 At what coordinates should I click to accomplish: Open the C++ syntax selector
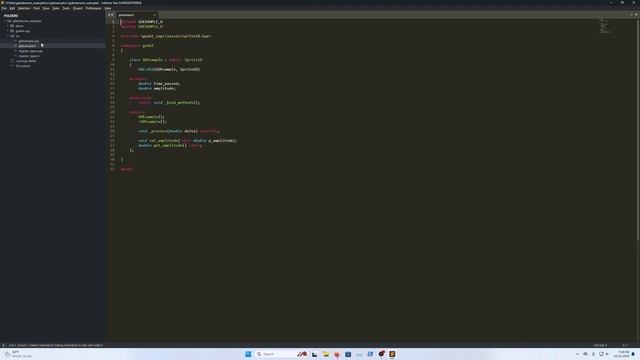point(625,345)
